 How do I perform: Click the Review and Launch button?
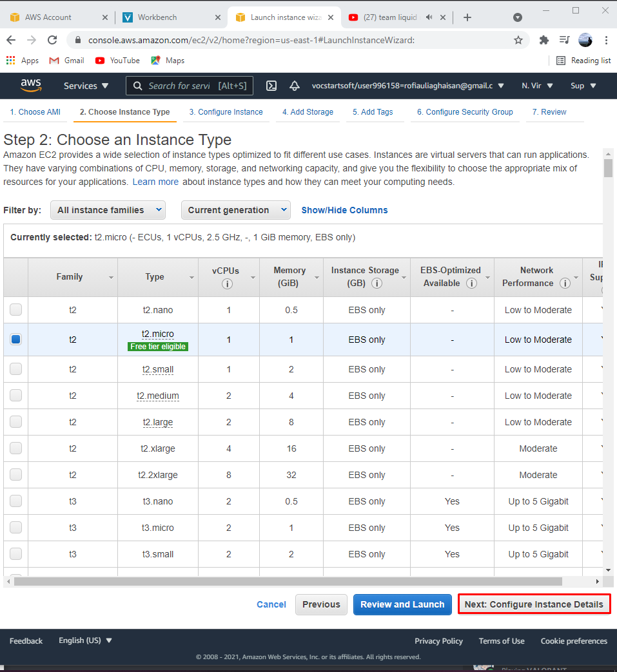point(402,604)
